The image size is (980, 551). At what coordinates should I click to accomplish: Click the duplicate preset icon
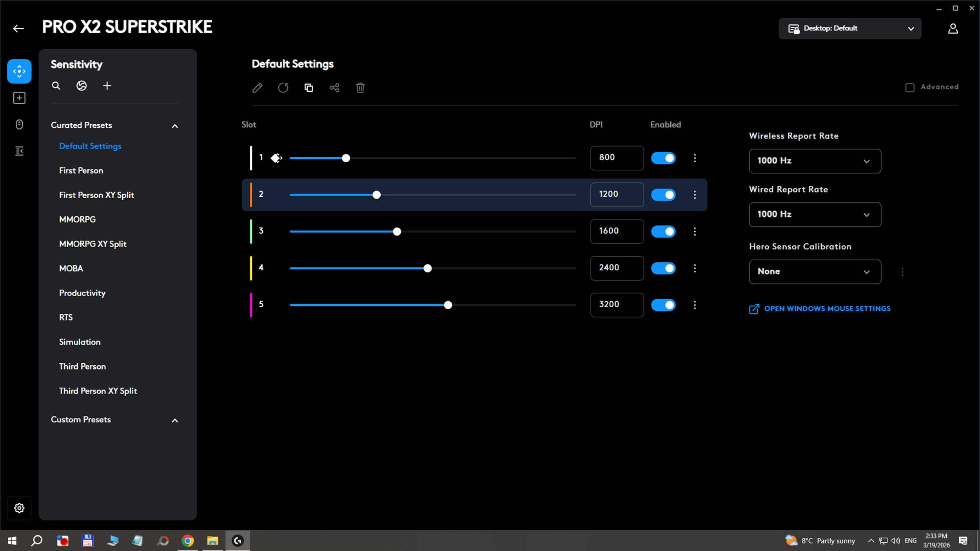(309, 88)
